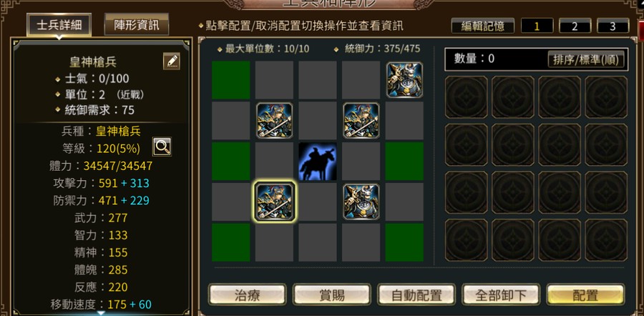Image resolution: width=644 pixels, height=316 pixels.
Task: Switch to the 士兵詳細 tab
Action: [x=59, y=25]
